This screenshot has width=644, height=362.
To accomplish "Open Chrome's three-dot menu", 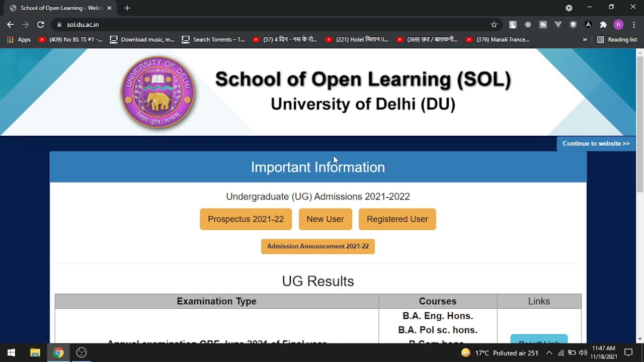I will pyautogui.click(x=633, y=25).
